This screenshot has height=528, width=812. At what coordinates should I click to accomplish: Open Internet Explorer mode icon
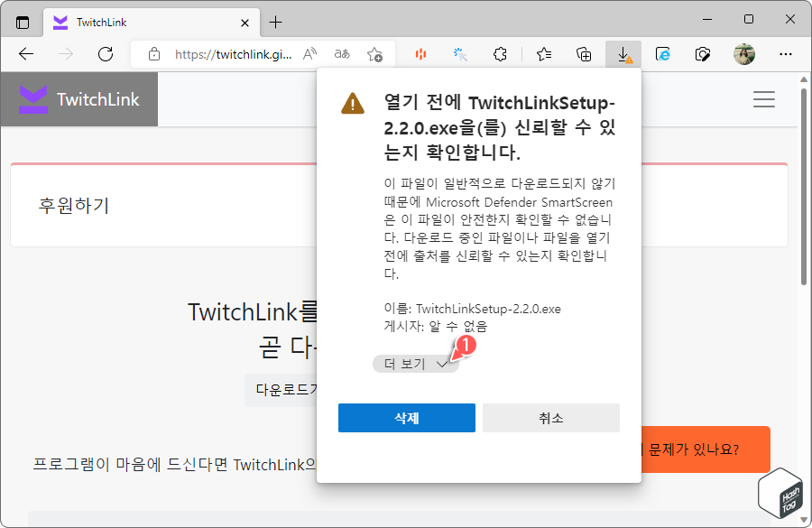[x=662, y=53]
